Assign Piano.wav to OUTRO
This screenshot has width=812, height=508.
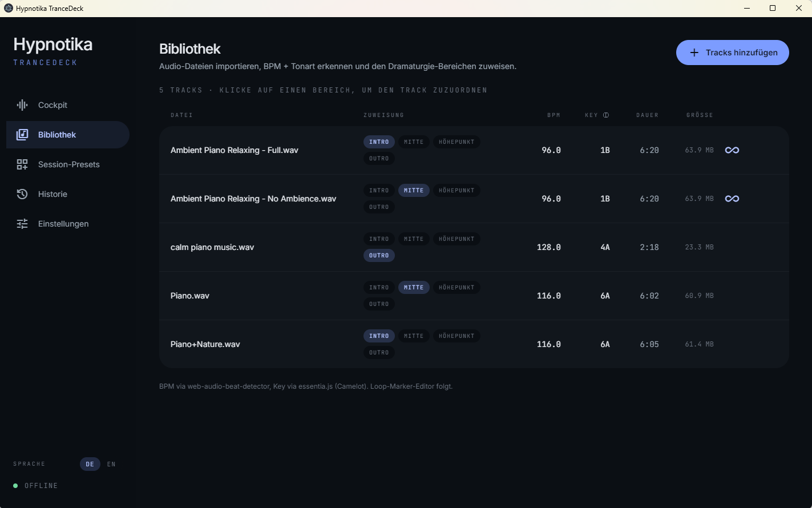pyautogui.click(x=379, y=304)
